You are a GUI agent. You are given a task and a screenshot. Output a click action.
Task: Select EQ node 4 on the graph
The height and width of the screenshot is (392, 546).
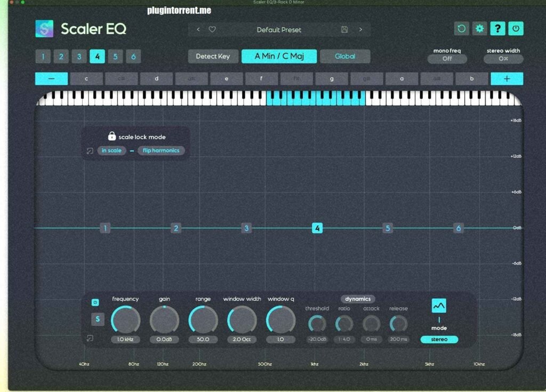tap(317, 228)
